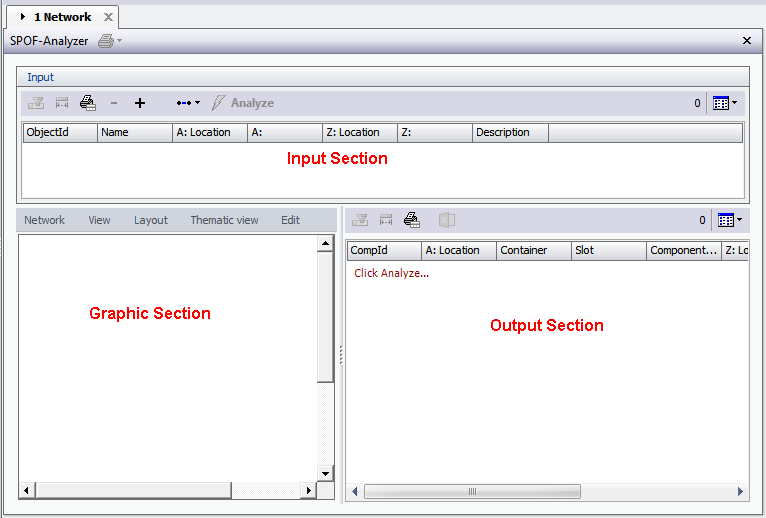
Task: Click the printer icon beside SPOF-Analyzer title
Action: point(106,41)
